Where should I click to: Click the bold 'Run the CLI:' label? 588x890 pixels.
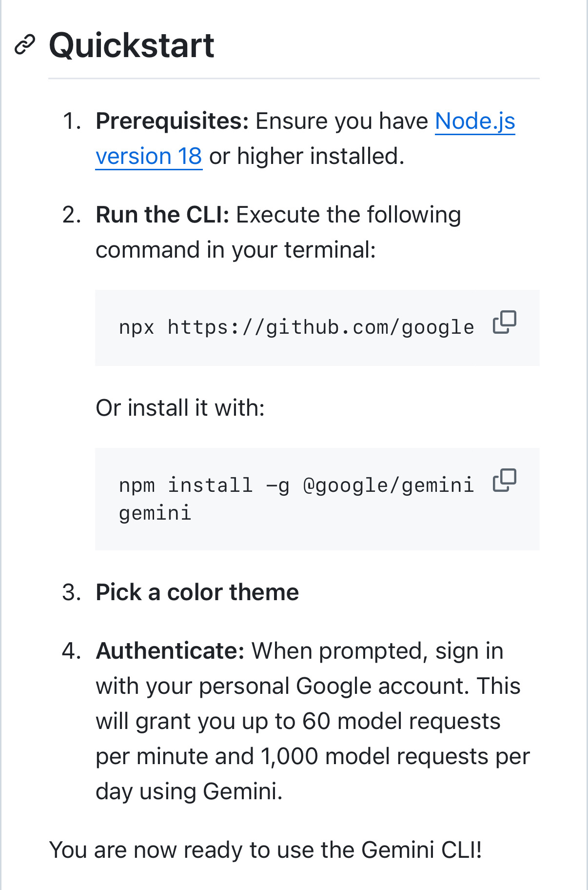pos(162,215)
